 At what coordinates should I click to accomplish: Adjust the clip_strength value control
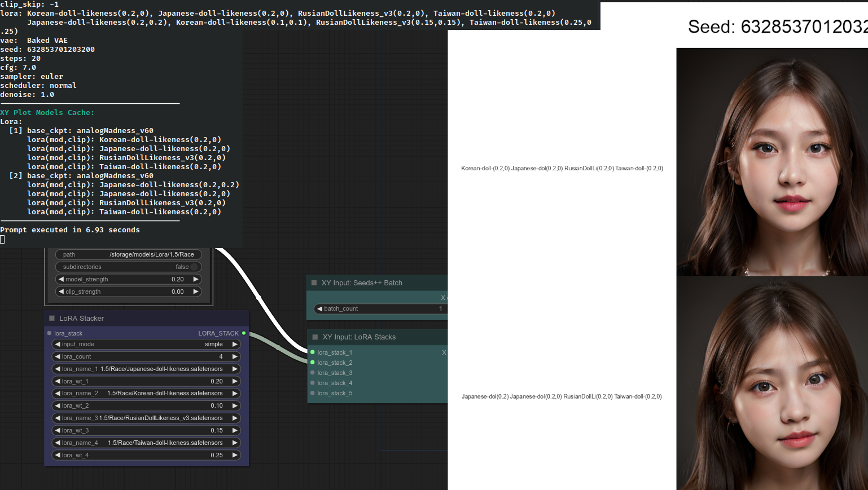128,292
